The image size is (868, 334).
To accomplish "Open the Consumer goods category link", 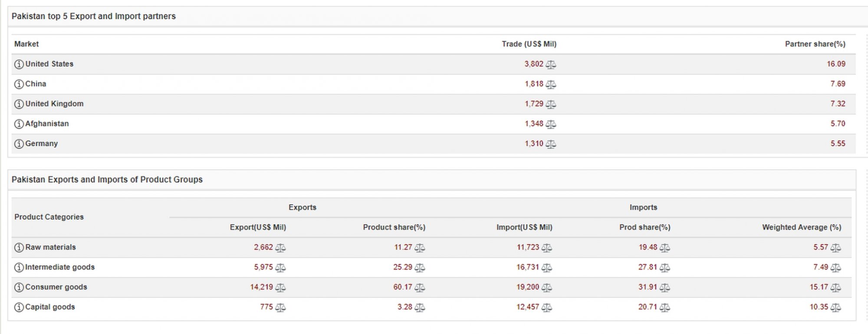I will (x=56, y=287).
